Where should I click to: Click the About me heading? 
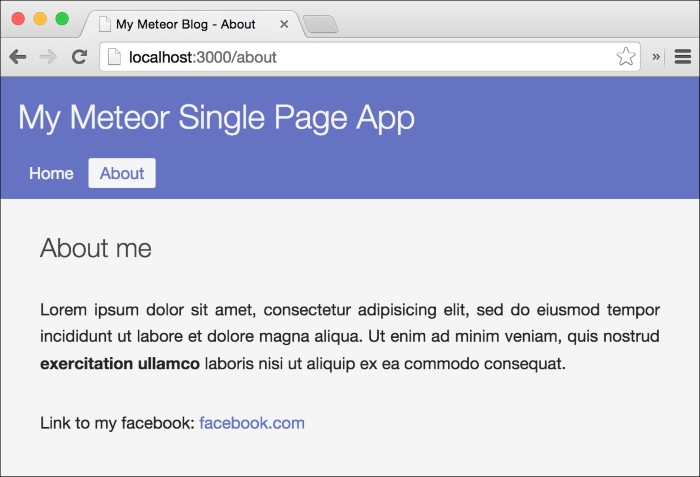tap(96, 248)
